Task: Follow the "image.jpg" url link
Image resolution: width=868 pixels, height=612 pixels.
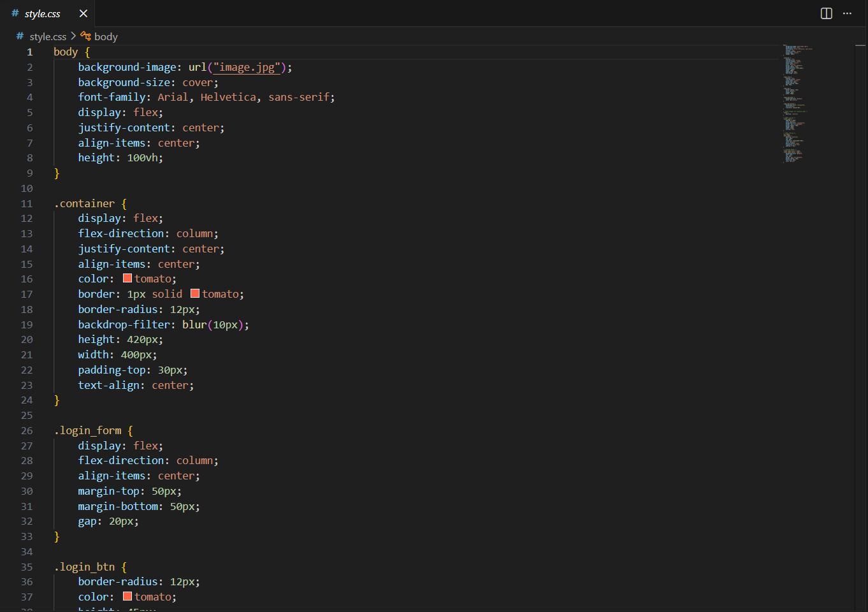Action: [x=247, y=68]
